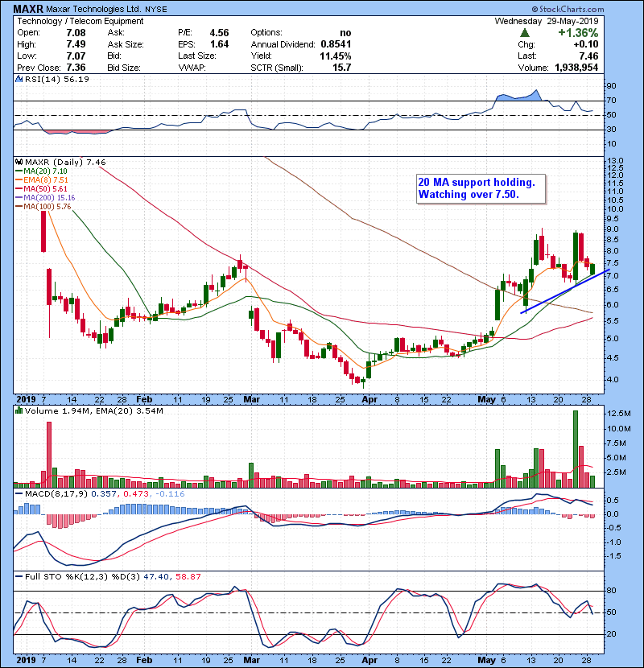Click the VWAP label

[x=192, y=68]
